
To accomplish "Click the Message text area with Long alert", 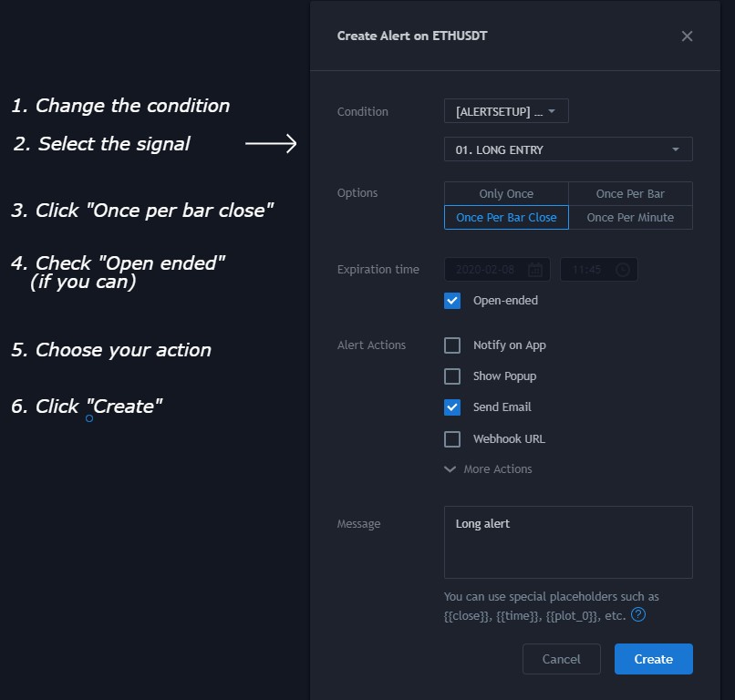I will click(x=568, y=542).
